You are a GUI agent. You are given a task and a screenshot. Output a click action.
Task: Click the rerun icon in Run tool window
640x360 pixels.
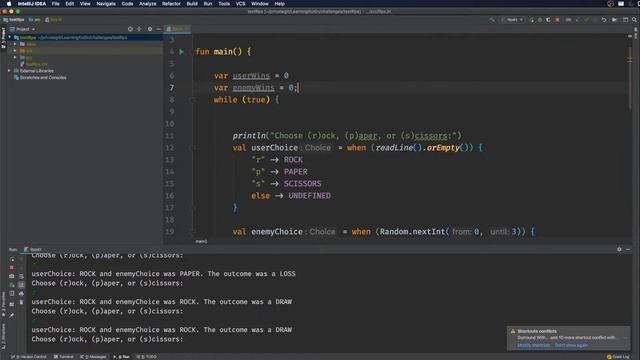pos(12,259)
